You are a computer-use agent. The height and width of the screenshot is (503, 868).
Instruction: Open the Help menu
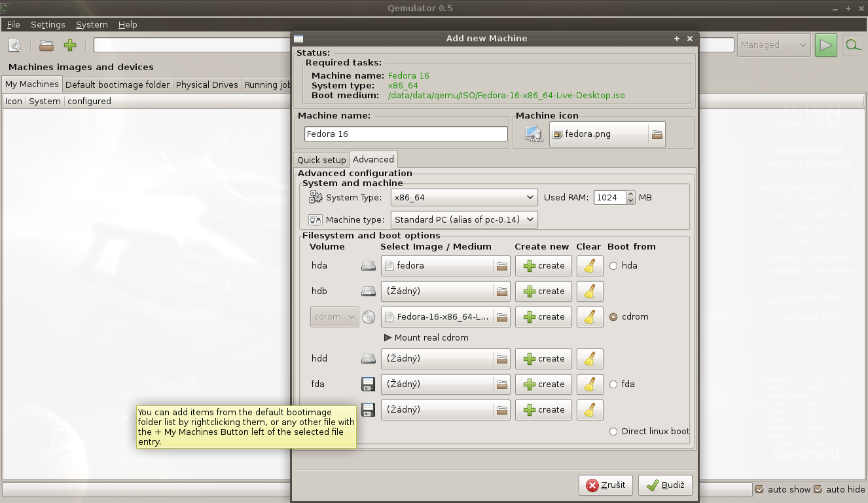[128, 25]
